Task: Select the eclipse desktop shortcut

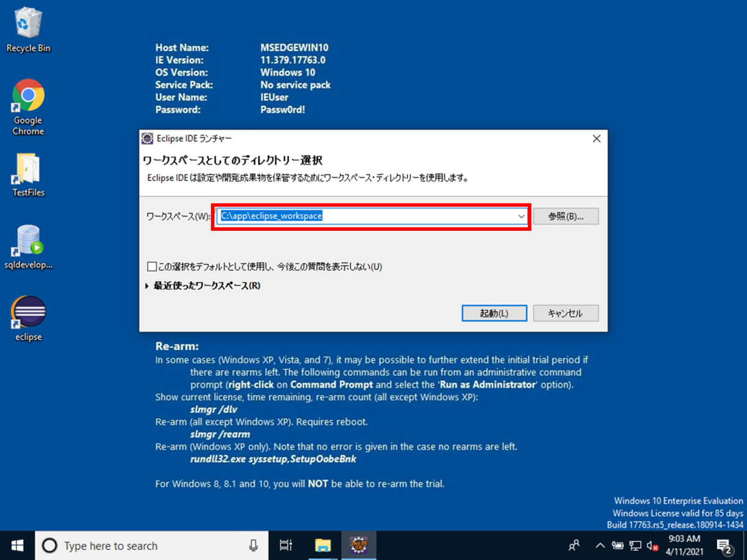Action: click(29, 319)
